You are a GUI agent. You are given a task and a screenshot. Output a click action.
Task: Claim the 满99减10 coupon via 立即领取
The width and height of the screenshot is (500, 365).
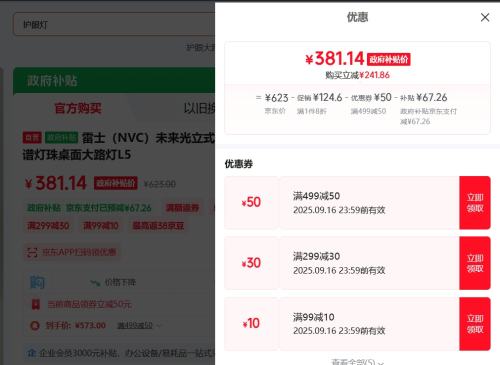point(475,324)
